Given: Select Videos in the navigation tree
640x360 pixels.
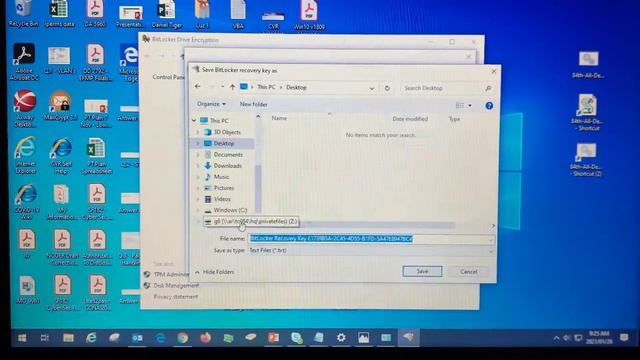Looking at the screenshot, I should (222, 199).
